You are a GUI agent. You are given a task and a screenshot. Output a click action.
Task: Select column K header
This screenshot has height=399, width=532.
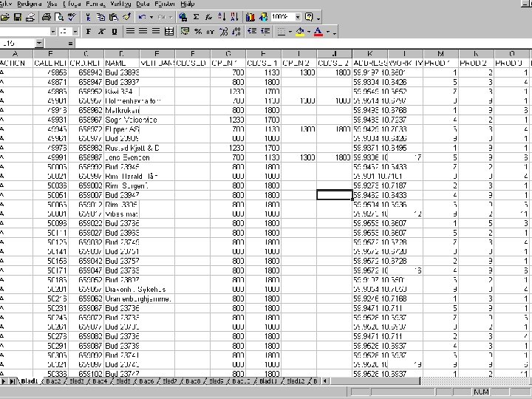(370, 54)
